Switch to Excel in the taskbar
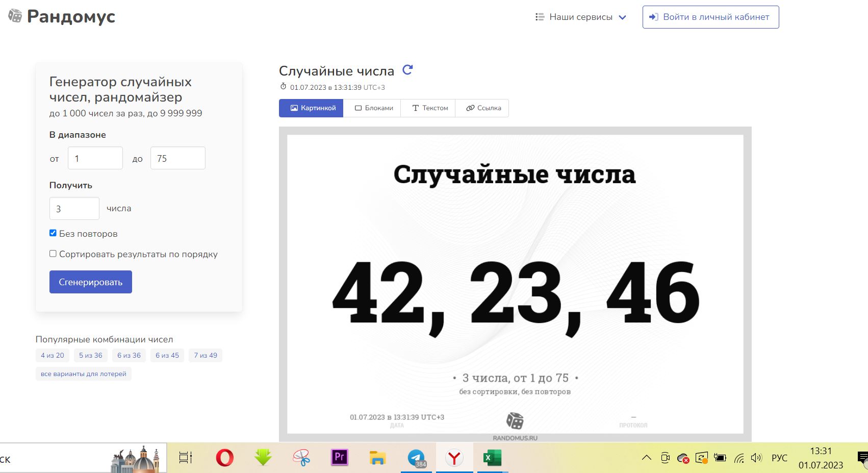 (492, 458)
